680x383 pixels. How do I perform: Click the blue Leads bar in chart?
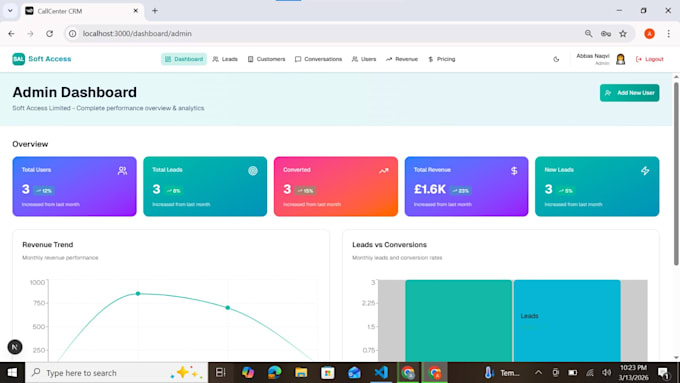[567, 321]
